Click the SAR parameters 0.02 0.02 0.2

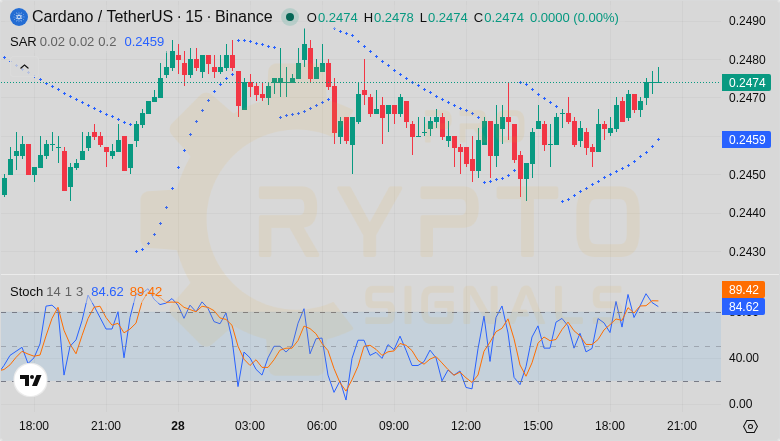pos(78,42)
